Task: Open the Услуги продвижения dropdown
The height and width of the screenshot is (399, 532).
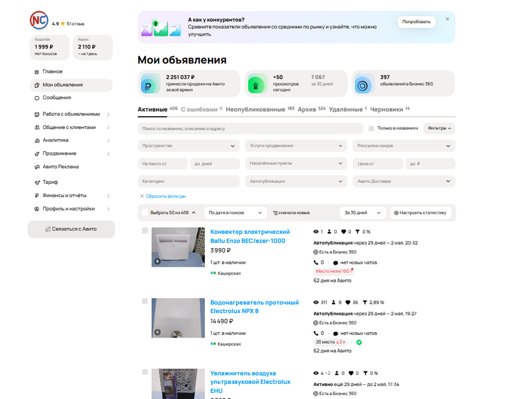Action: 296,146
